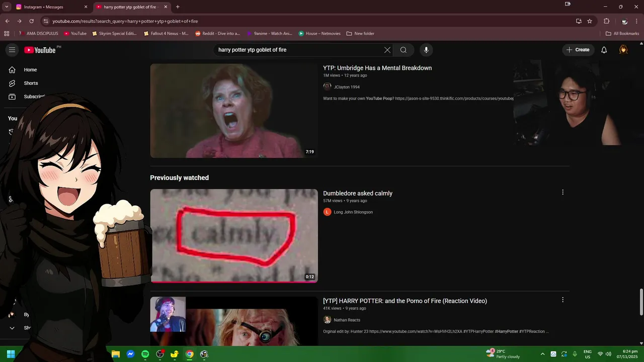Screen dimensions: 644x362
Task: Open browser extensions puzzle icon
Action: [x=607, y=21]
